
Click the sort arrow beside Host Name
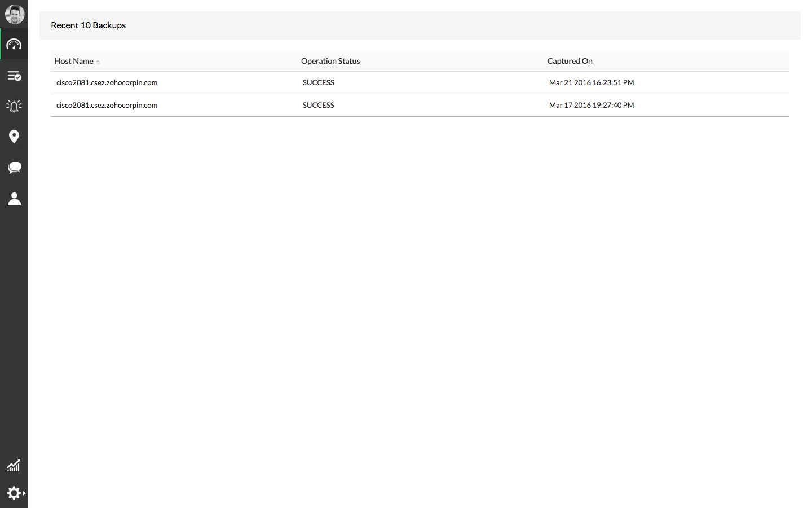(98, 62)
